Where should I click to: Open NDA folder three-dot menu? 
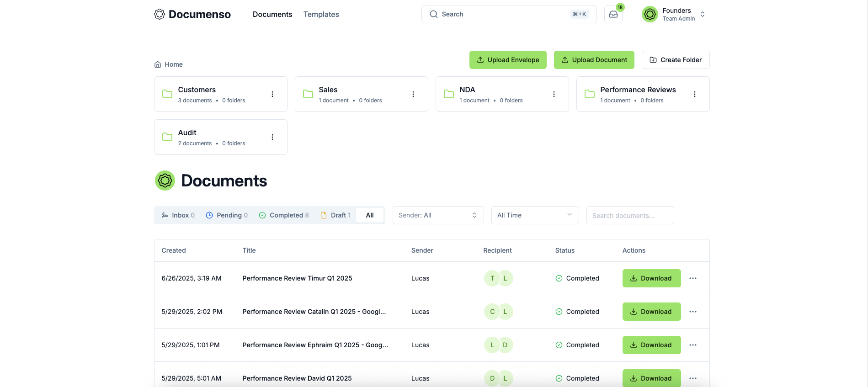[x=554, y=94]
